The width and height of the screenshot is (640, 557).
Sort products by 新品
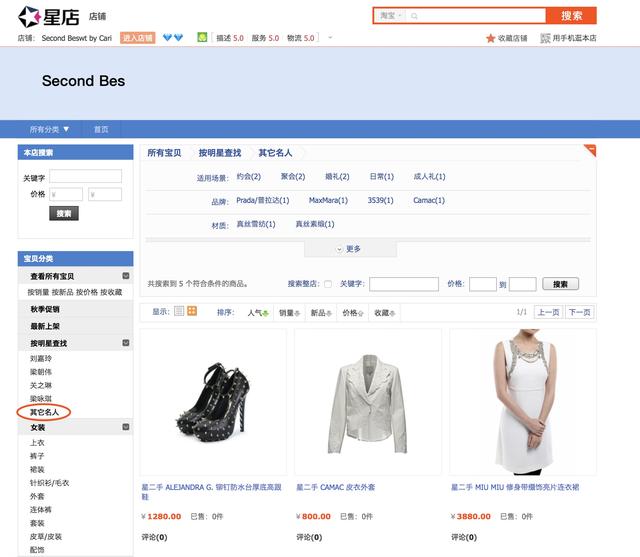point(321,313)
